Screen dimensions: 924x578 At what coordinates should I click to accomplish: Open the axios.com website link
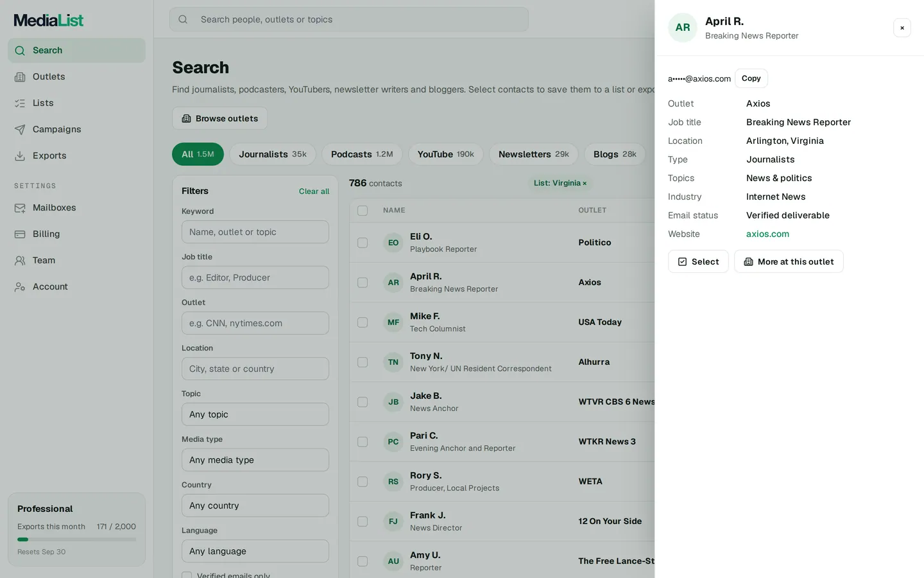(767, 234)
